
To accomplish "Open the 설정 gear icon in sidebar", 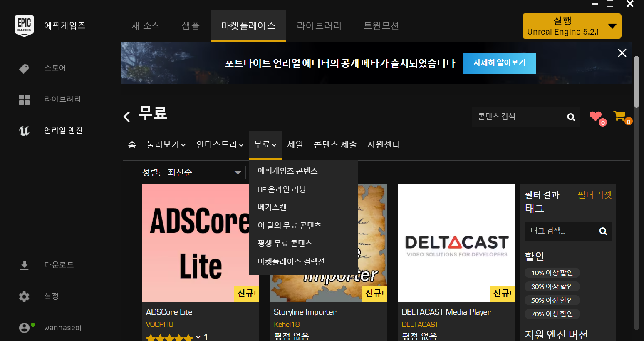I will point(24,296).
